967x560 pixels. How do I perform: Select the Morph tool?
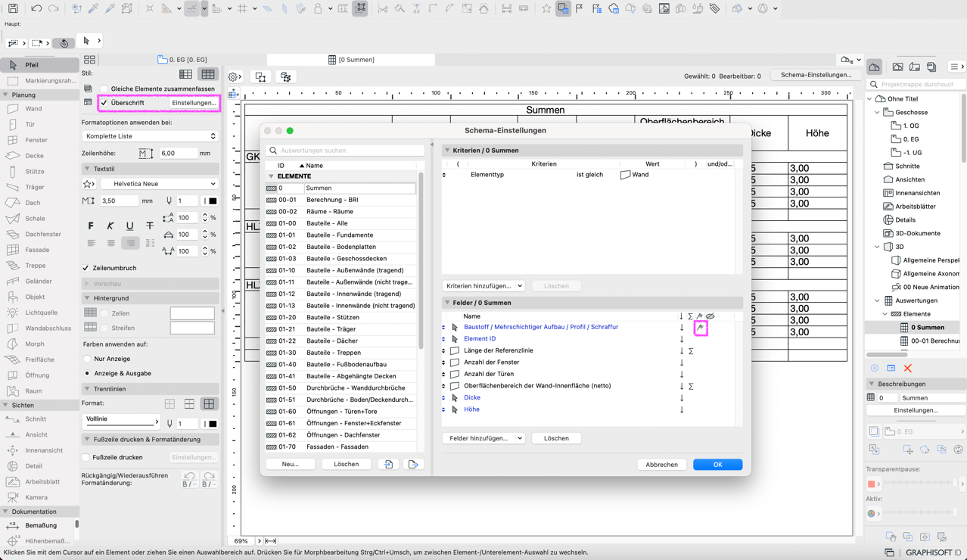coord(39,344)
